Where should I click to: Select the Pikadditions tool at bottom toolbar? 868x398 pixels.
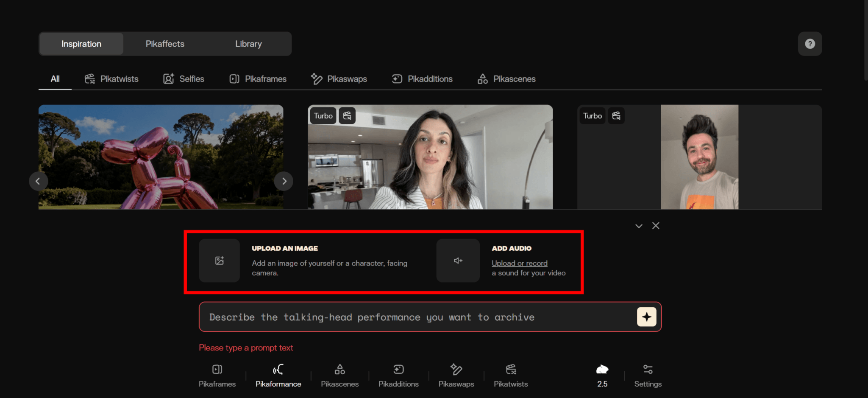click(398, 376)
